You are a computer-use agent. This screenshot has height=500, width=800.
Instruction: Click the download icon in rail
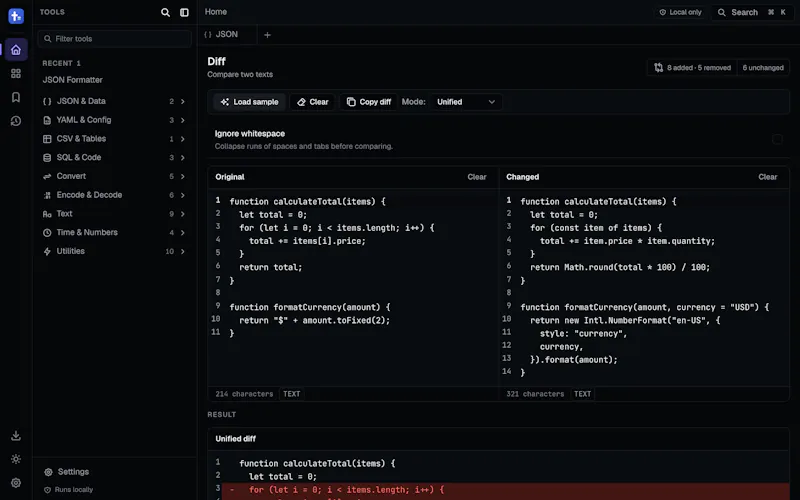16,435
